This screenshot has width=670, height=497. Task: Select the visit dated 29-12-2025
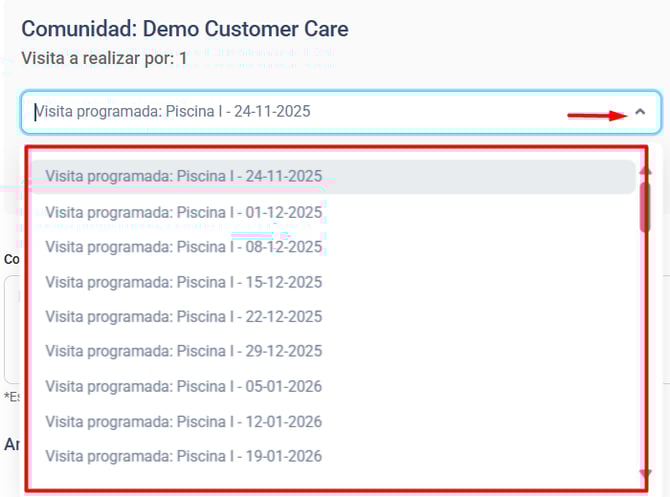(x=184, y=352)
